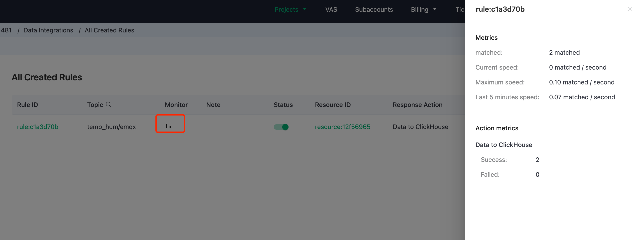Click the Data Integrations breadcrumb
This screenshot has width=644, height=240.
48,30
